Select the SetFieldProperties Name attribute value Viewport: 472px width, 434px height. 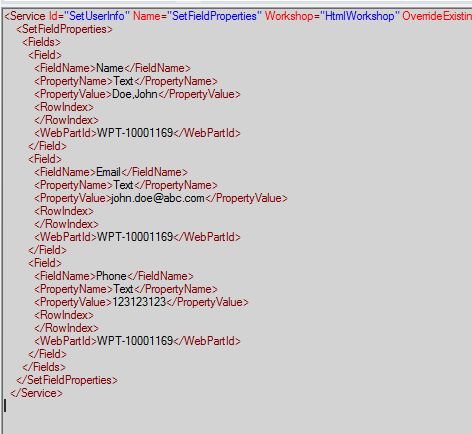(x=214, y=16)
